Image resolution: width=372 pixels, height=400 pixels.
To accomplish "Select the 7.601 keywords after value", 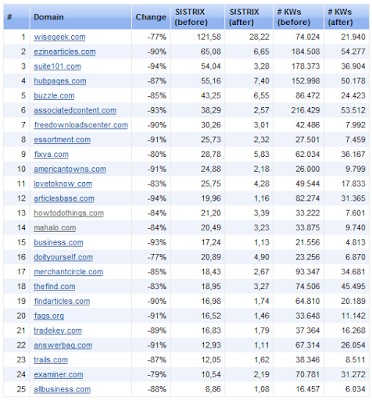I will coord(355,213).
